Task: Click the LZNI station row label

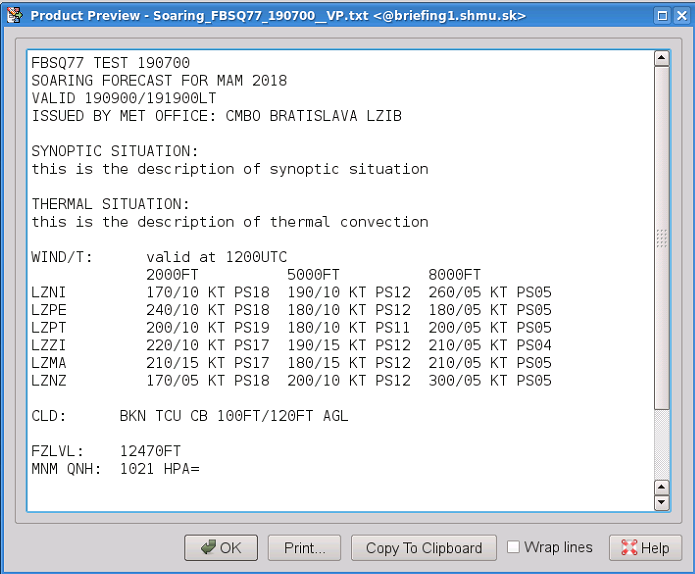Action: pos(49,293)
